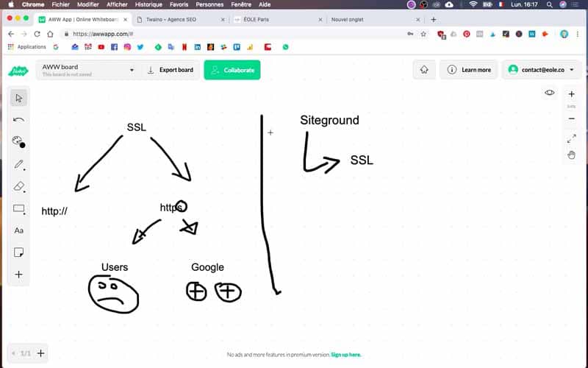Click the Sign up here link
This screenshot has width=588, height=368.
tap(345, 355)
